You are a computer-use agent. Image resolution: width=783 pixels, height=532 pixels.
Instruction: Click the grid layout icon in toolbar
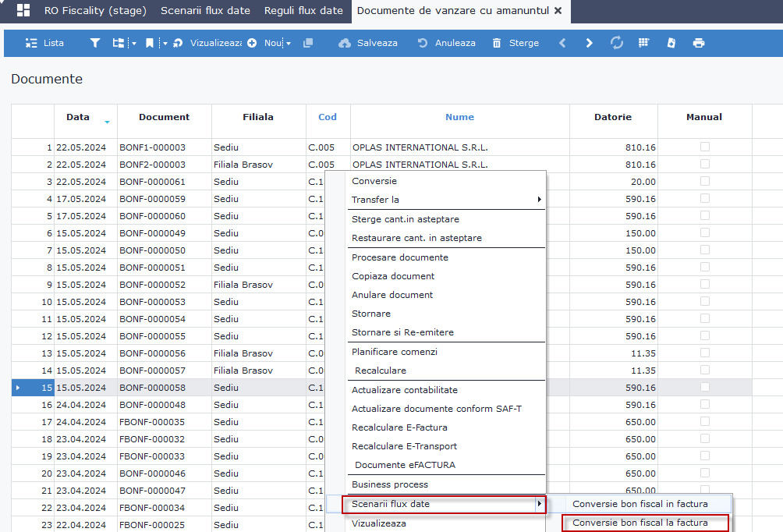click(644, 43)
